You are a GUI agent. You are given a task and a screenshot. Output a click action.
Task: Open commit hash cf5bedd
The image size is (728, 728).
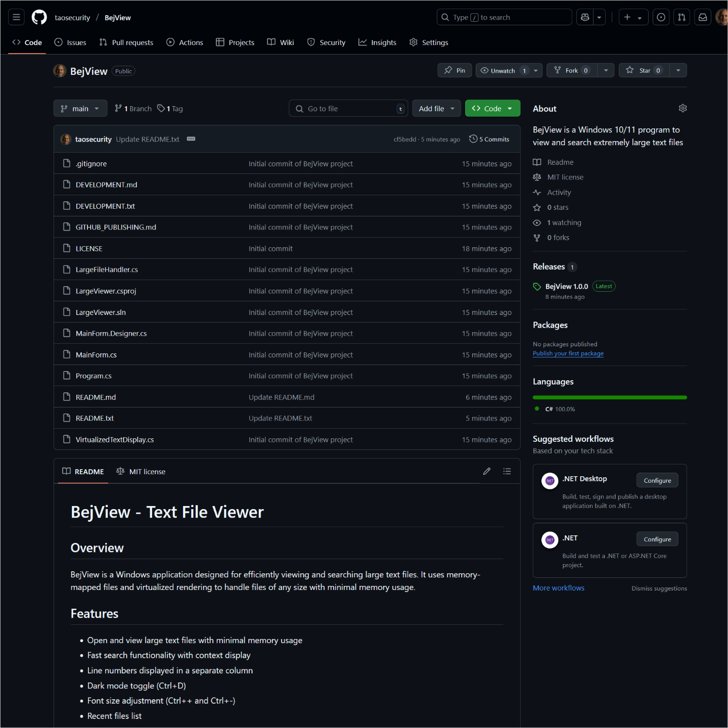click(405, 140)
